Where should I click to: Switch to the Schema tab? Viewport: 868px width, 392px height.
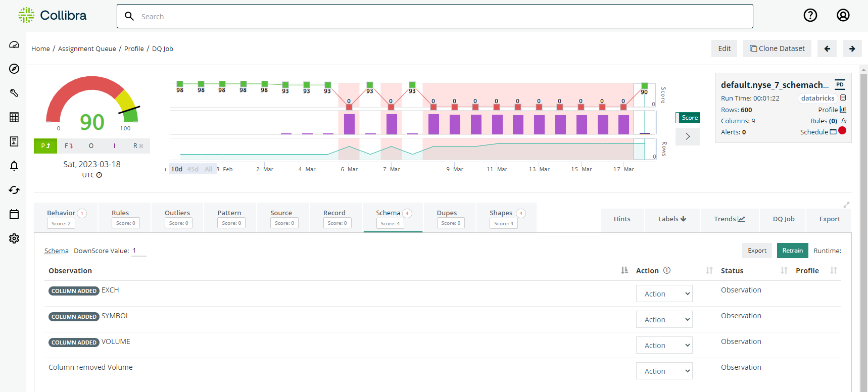[393, 218]
